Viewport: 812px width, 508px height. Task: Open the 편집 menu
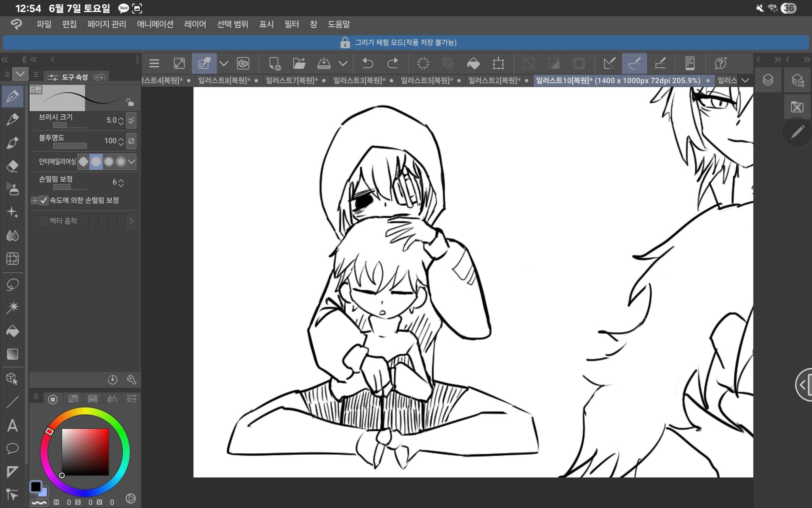point(69,24)
